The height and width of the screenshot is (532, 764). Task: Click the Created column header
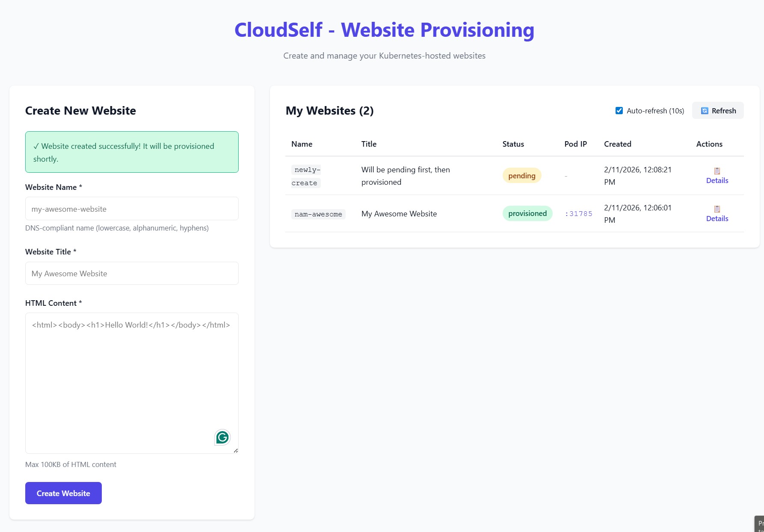coord(618,144)
